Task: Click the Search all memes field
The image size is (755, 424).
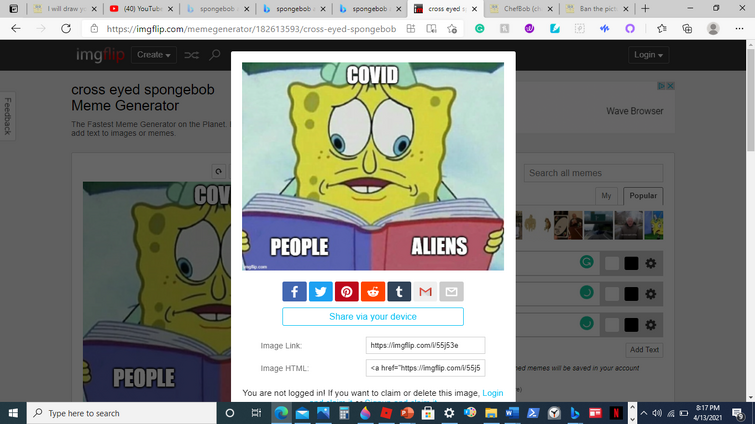Action: click(593, 173)
